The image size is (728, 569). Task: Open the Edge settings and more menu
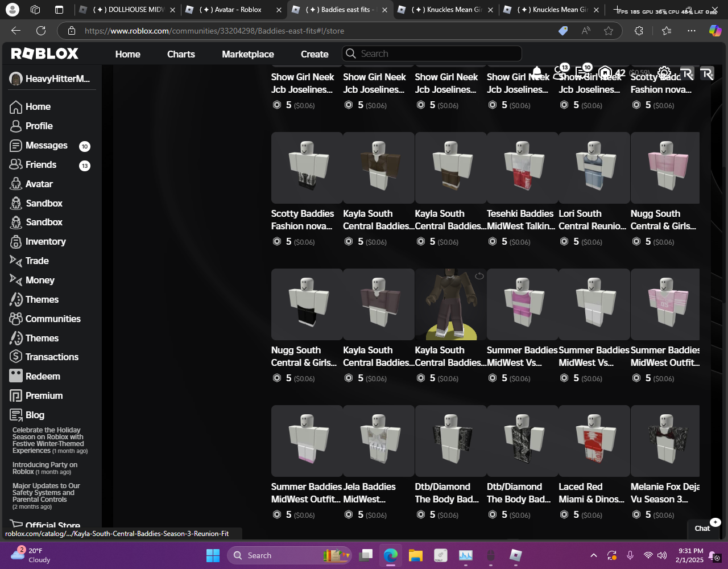click(691, 31)
